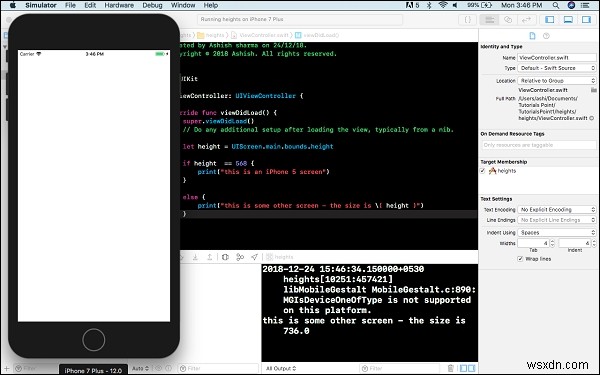Show the Standard editor
Screen dimensions: 600x375
click(489, 20)
